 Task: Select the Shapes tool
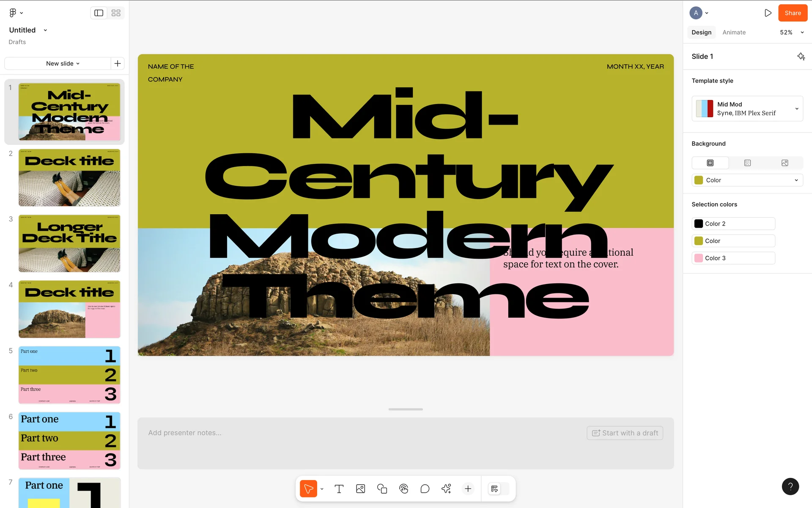click(x=382, y=489)
